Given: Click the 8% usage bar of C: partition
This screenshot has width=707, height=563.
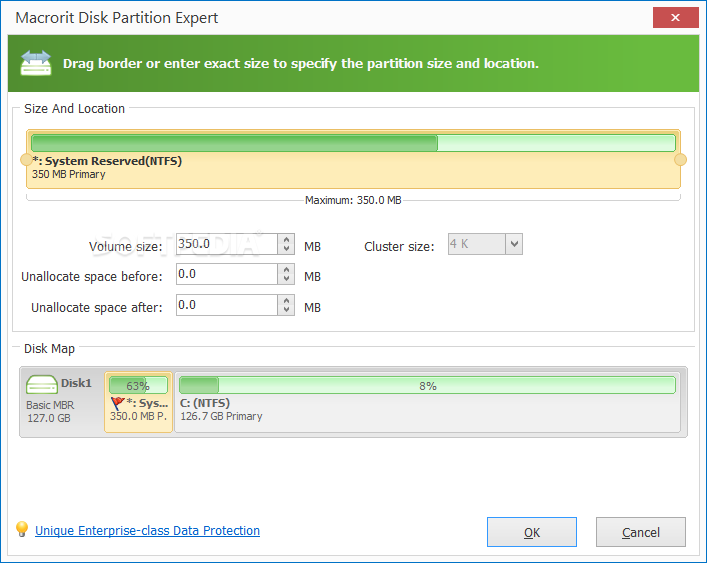Looking at the screenshot, I should pyautogui.click(x=427, y=385).
